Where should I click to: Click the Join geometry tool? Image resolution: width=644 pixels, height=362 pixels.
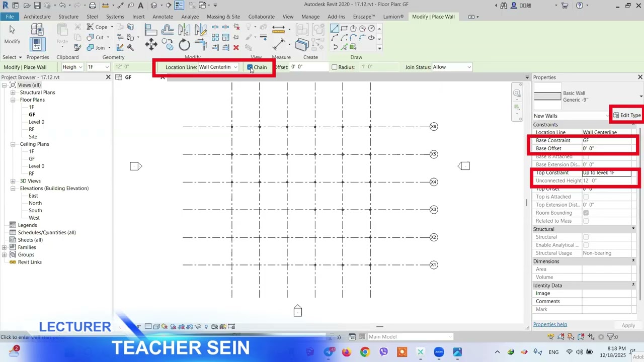click(96, 48)
